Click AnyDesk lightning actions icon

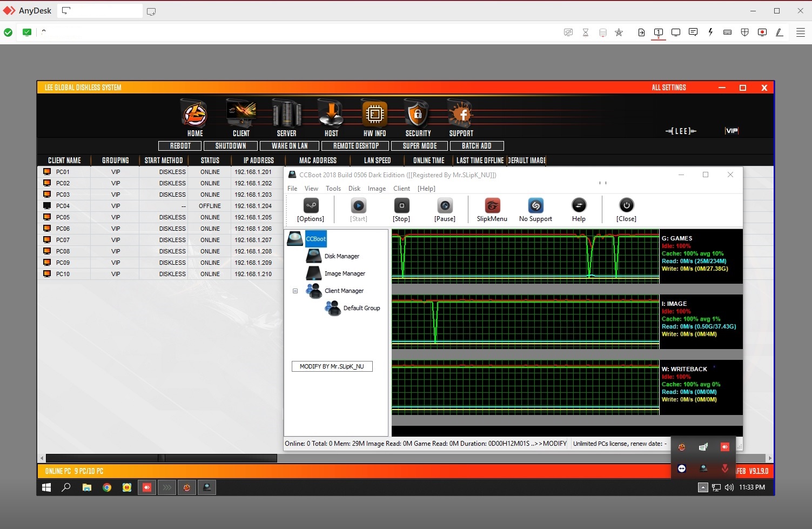tap(710, 32)
